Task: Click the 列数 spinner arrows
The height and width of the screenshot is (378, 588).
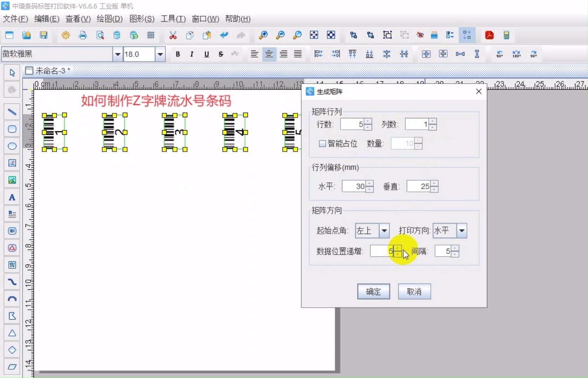Action: click(x=433, y=124)
